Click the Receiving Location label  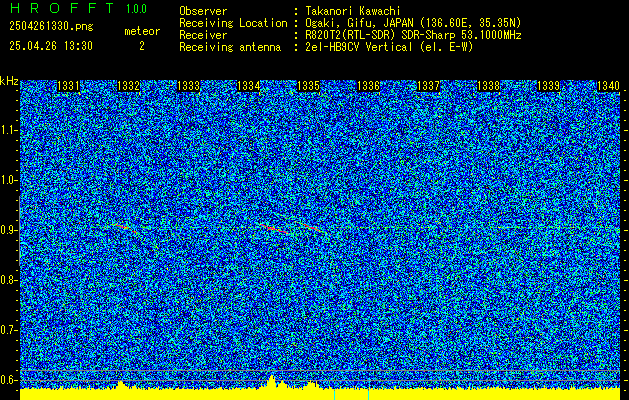233,23
